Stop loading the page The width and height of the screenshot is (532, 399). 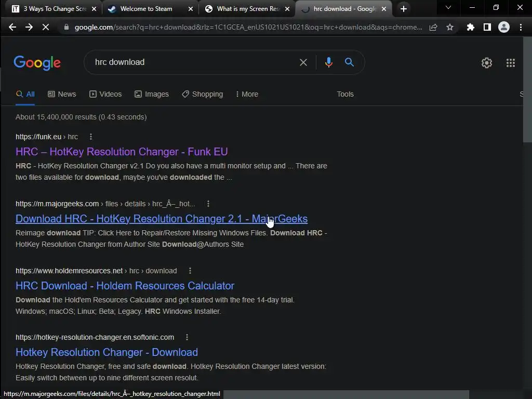coord(46,27)
